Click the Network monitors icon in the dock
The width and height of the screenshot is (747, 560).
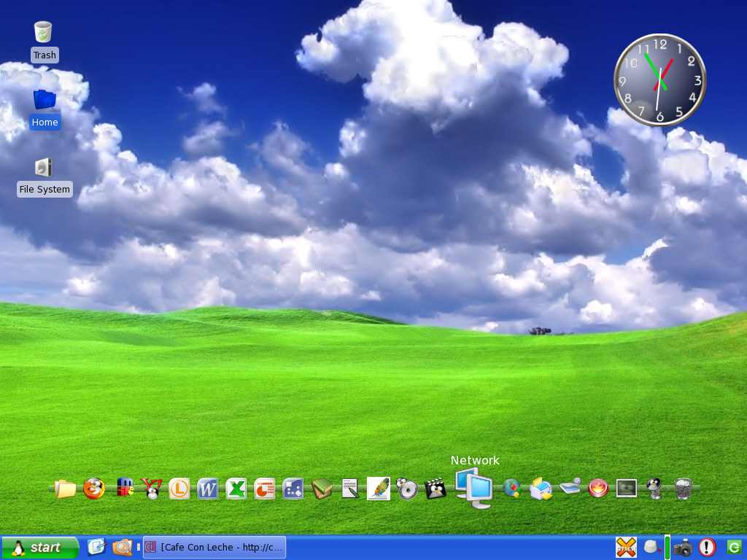point(473,488)
